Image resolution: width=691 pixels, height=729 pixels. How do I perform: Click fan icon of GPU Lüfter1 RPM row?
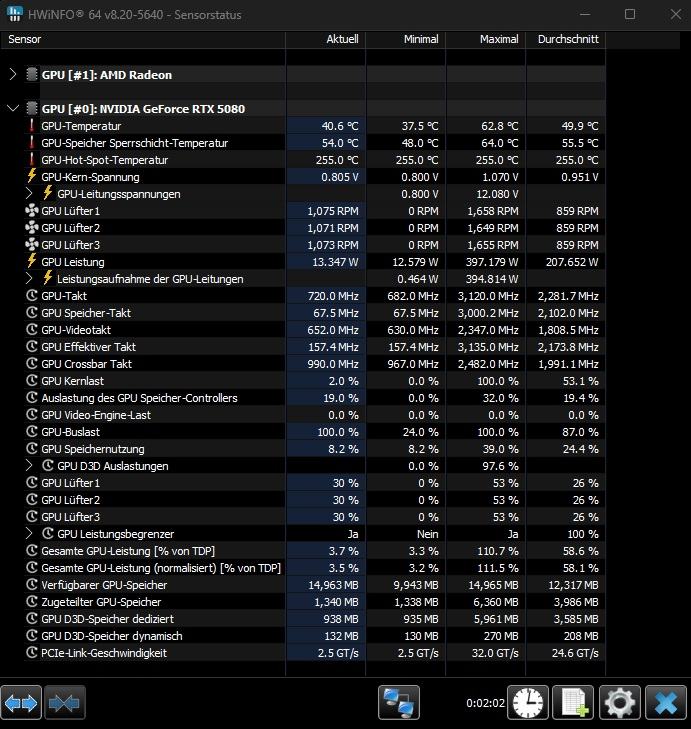(32, 211)
